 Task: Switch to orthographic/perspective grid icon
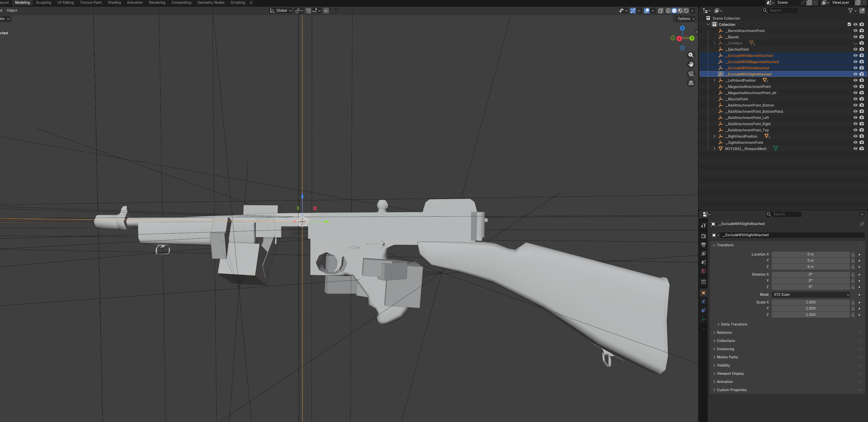point(691,83)
